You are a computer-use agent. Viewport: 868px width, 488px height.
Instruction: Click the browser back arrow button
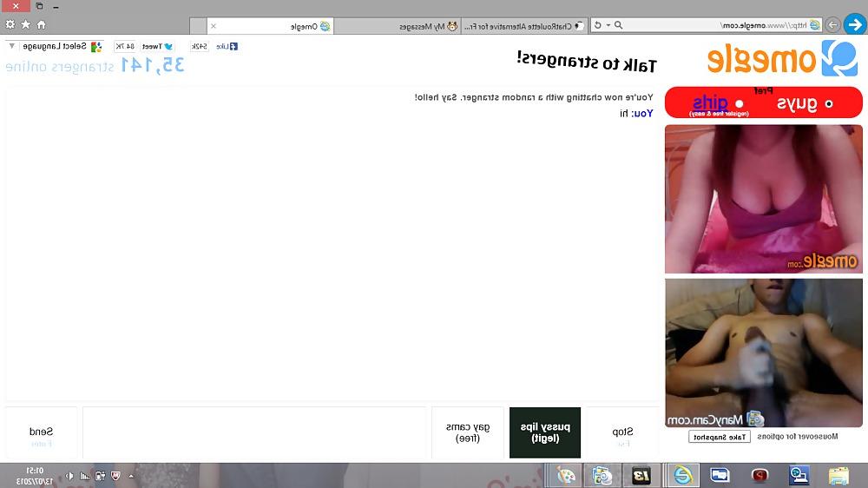click(x=855, y=25)
